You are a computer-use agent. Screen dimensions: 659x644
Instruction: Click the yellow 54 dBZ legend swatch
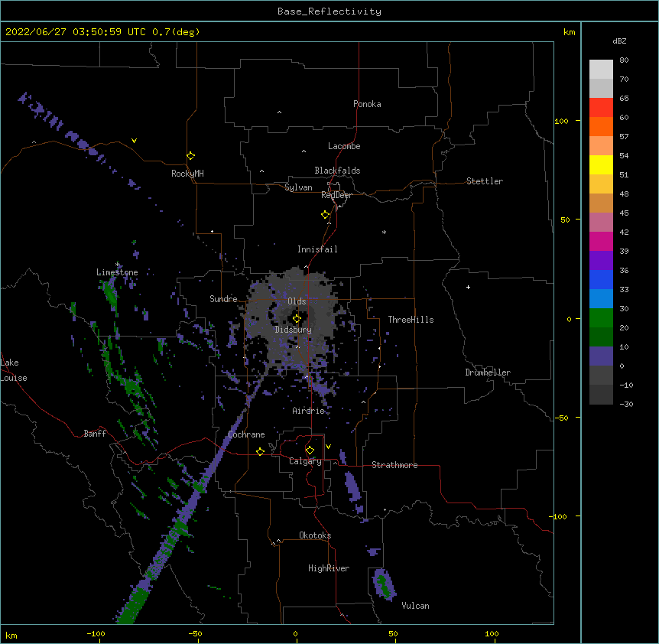pyautogui.click(x=601, y=164)
